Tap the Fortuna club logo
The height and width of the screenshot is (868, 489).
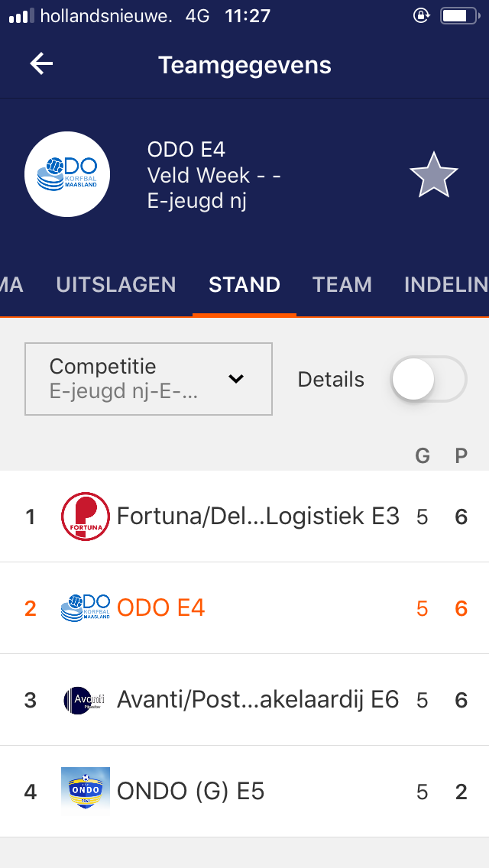click(x=85, y=517)
